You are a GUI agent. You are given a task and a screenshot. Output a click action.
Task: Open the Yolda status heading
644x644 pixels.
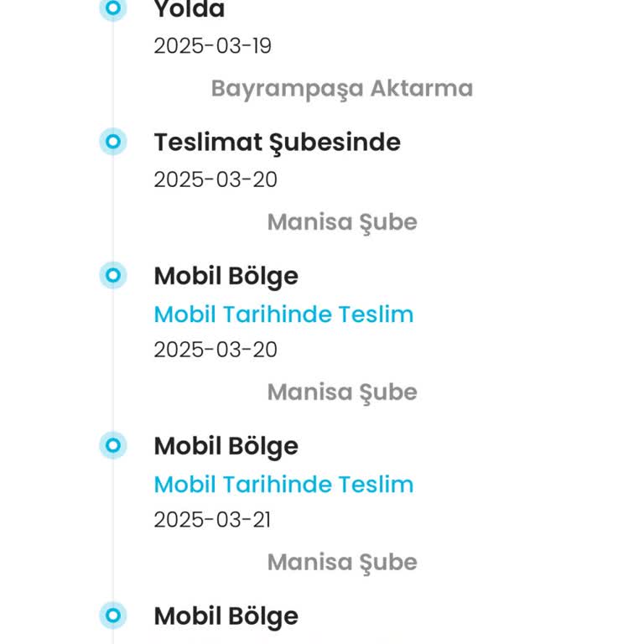click(x=190, y=10)
